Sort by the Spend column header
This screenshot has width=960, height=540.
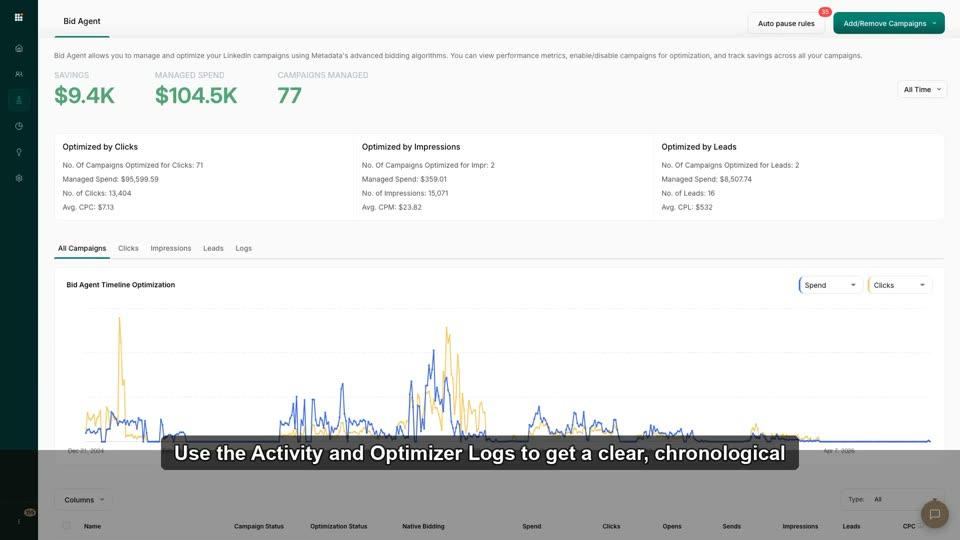531,527
